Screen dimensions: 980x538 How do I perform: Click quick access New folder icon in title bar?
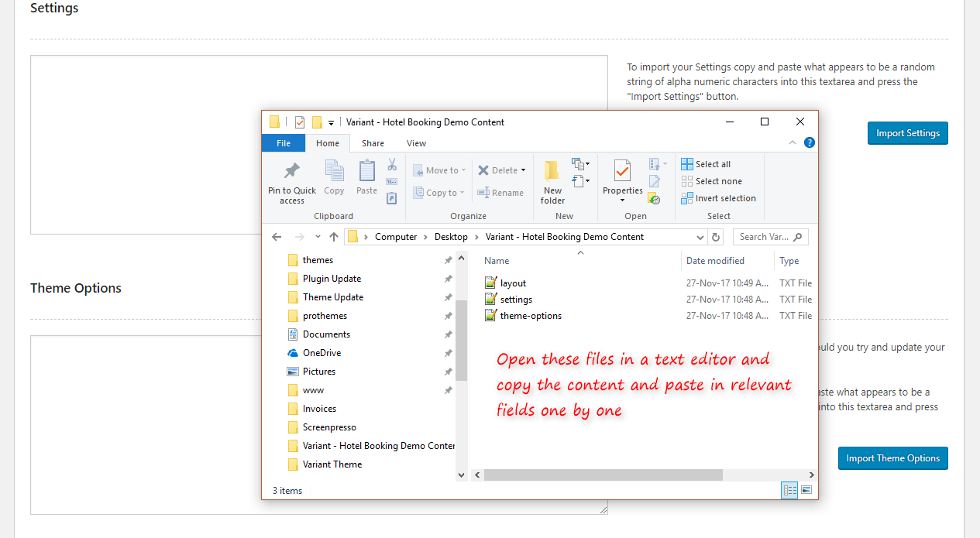point(317,122)
